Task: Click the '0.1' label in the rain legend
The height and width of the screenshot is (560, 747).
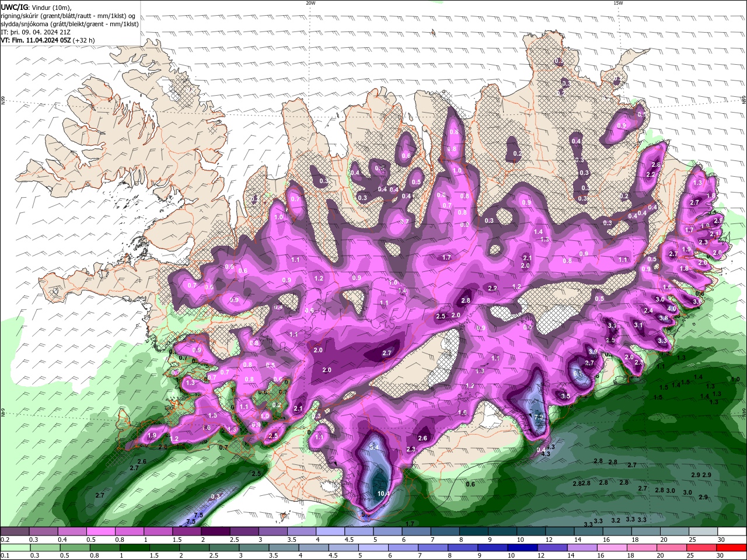Action: [5, 556]
